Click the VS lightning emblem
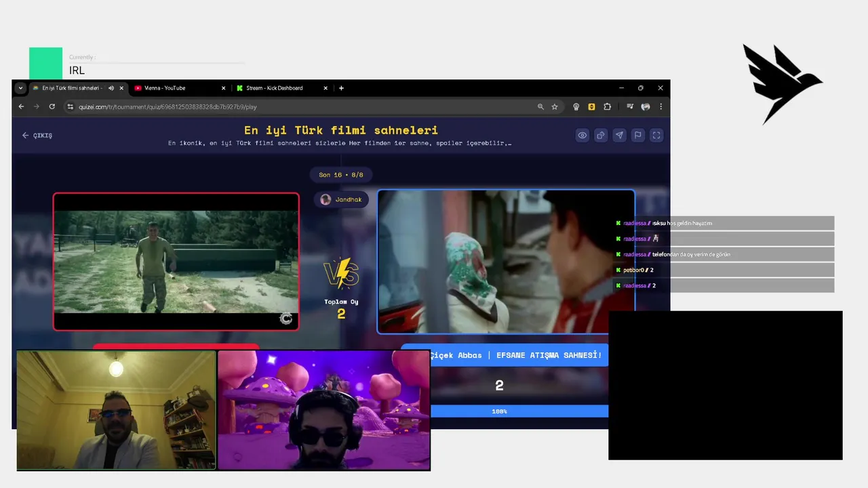Image resolution: width=868 pixels, height=488 pixels. click(341, 273)
